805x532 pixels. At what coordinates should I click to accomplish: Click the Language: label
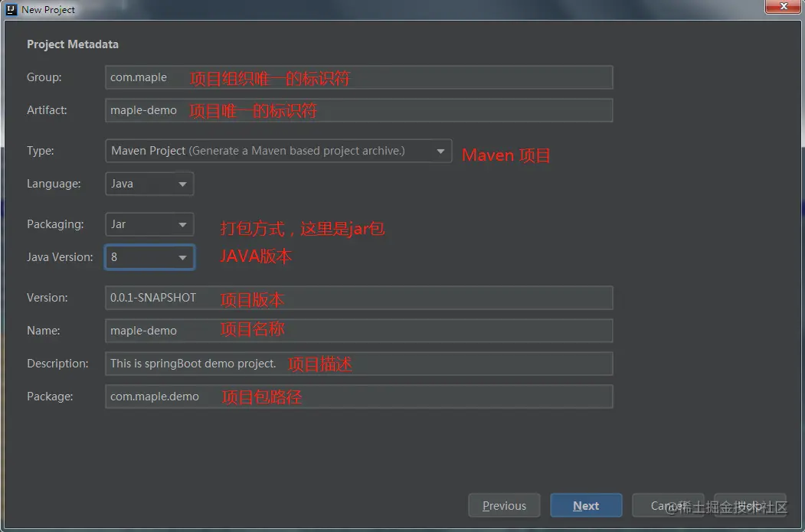pyautogui.click(x=54, y=184)
